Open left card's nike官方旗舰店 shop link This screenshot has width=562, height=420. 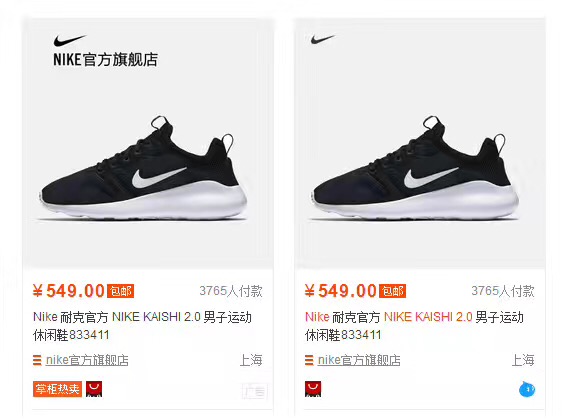[x=87, y=360]
